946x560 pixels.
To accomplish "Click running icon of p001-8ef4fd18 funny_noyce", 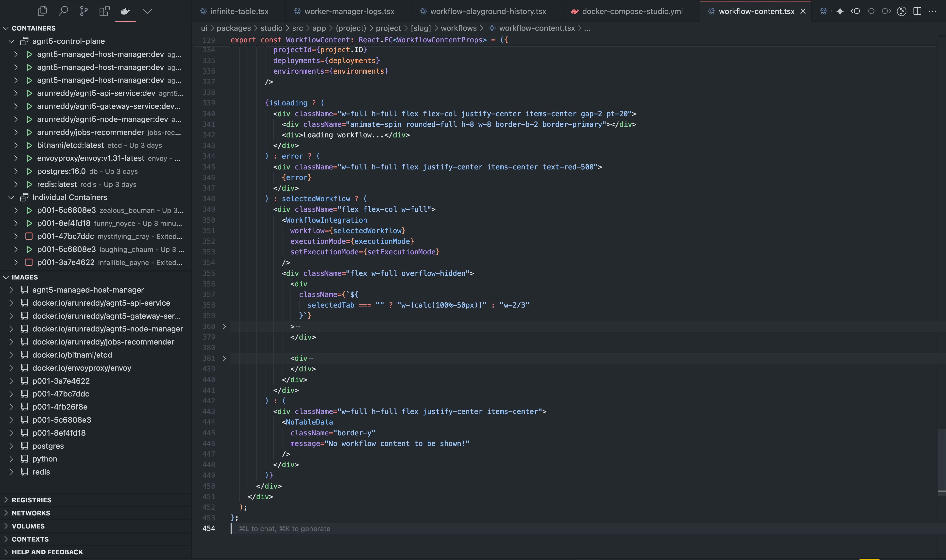I will [29, 223].
